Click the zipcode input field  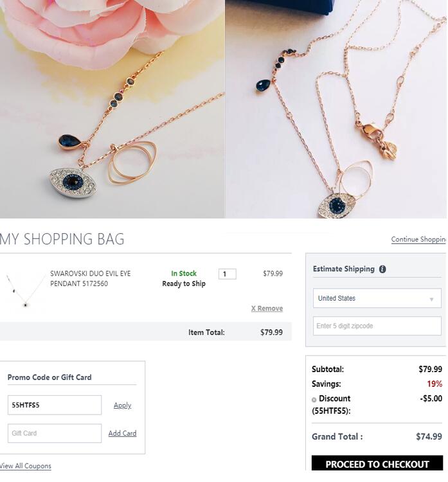pos(377,326)
